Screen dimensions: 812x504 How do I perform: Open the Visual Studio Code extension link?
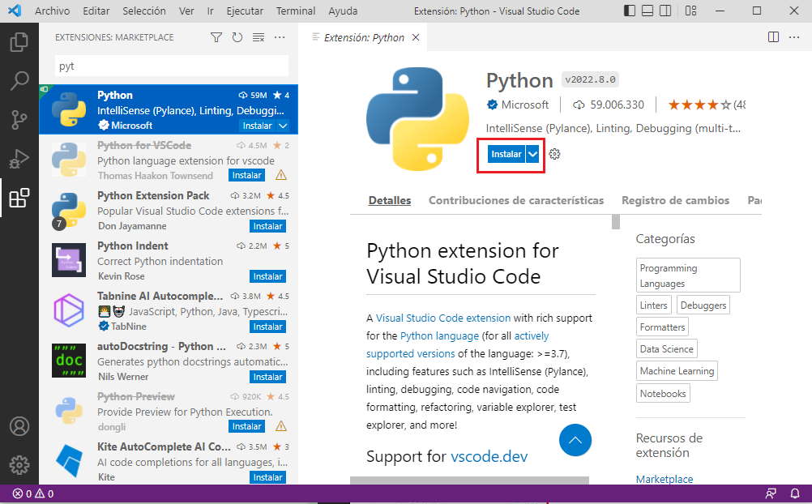click(x=443, y=318)
